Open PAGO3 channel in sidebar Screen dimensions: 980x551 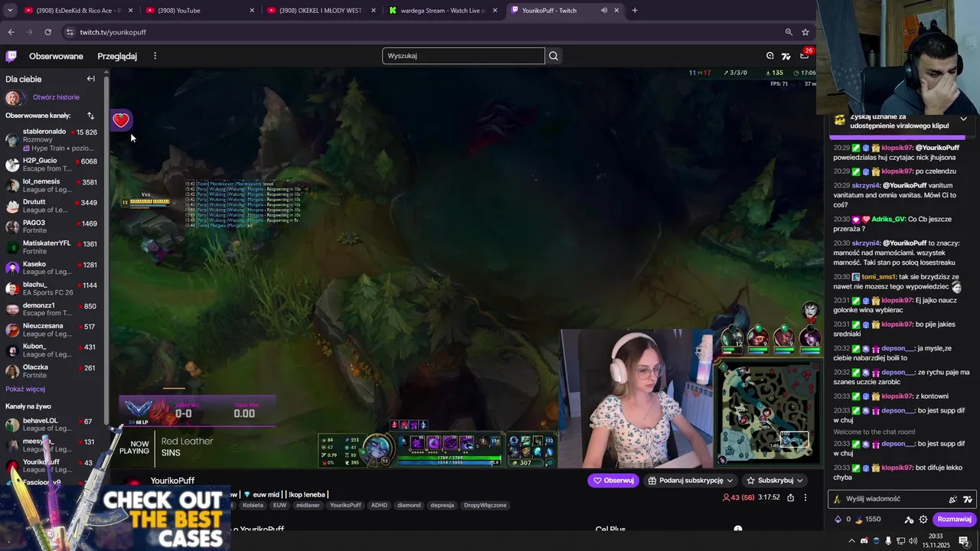pos(52,227)
